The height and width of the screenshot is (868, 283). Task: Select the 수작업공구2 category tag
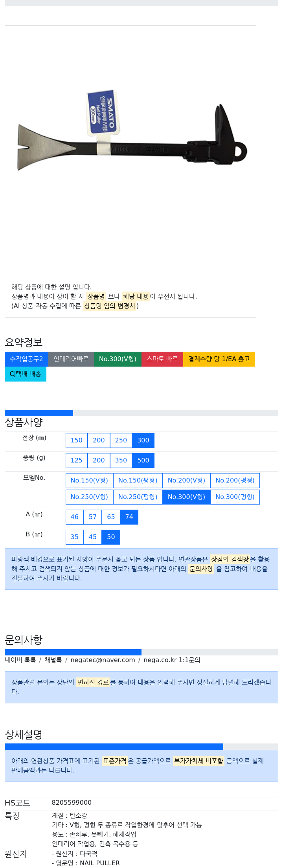tap(26, 359)
